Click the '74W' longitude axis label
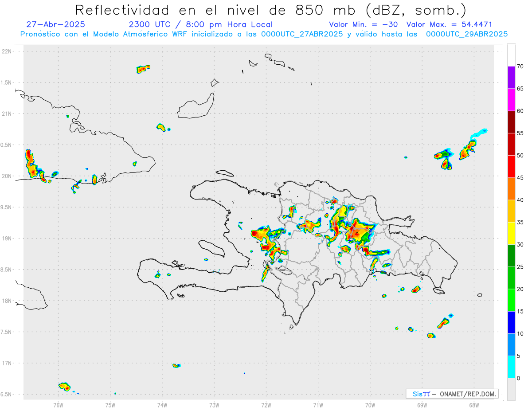Screen dimensions: 532x411 [x=162, y=405]
